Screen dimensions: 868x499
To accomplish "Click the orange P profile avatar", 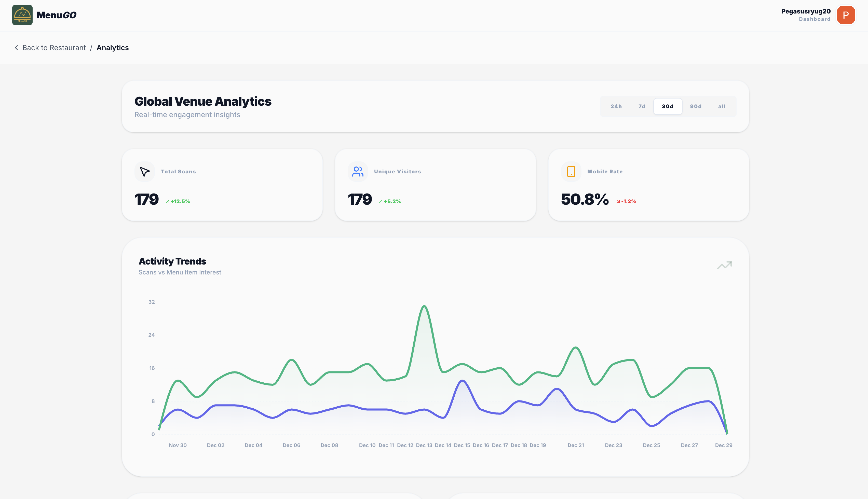I will [845, 15].
